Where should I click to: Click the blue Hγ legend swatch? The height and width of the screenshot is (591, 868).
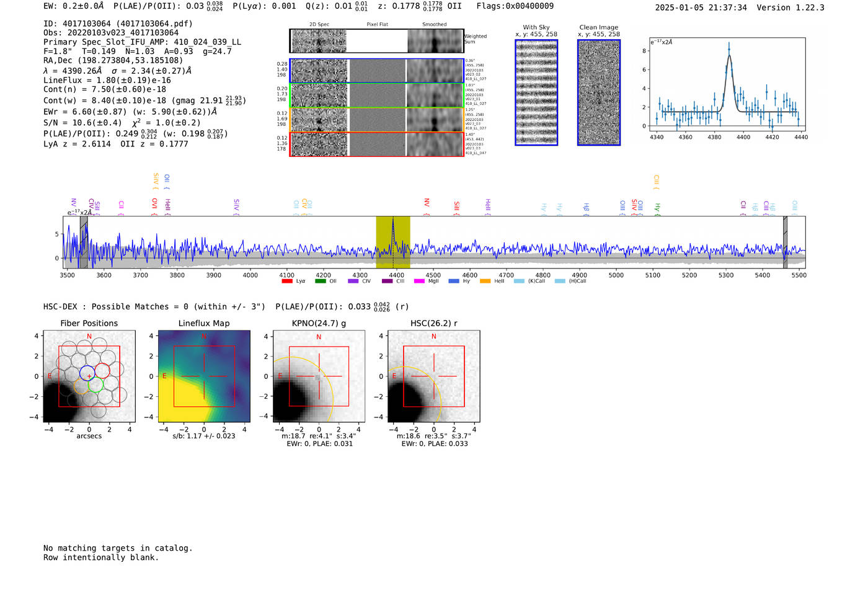click(x=454, y=281)
